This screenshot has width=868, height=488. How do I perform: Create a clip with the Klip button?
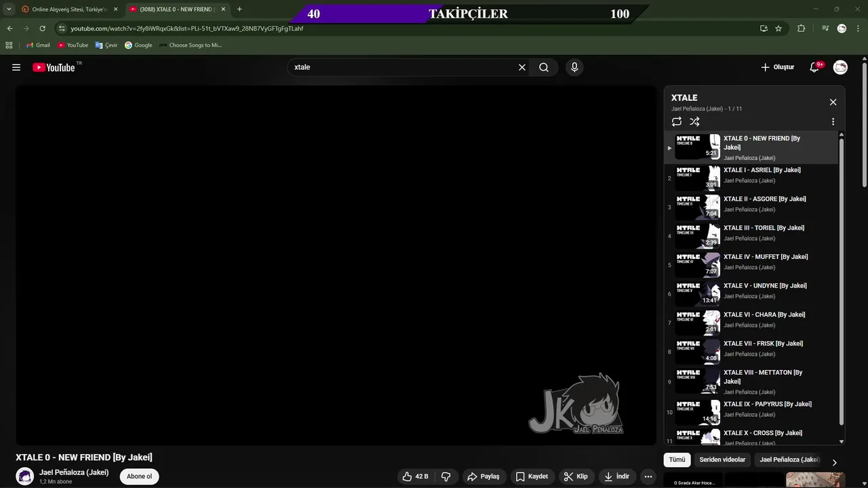[x=576, y=476]
